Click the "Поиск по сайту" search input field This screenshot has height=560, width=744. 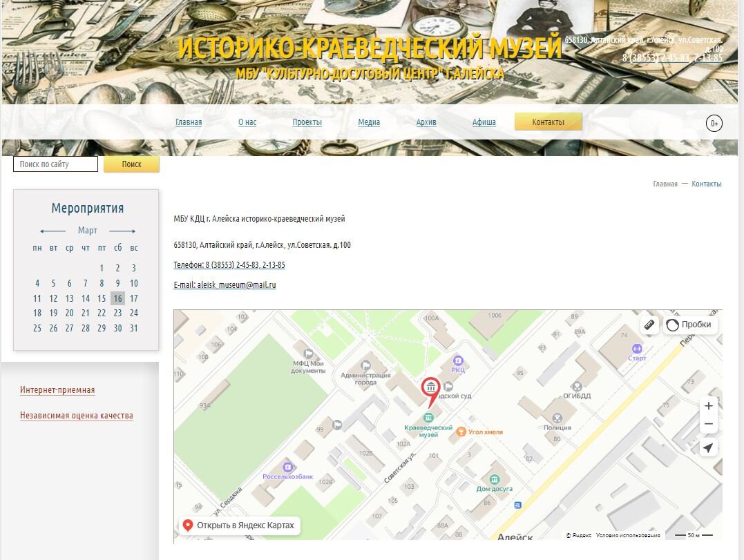tap(55, 164)
